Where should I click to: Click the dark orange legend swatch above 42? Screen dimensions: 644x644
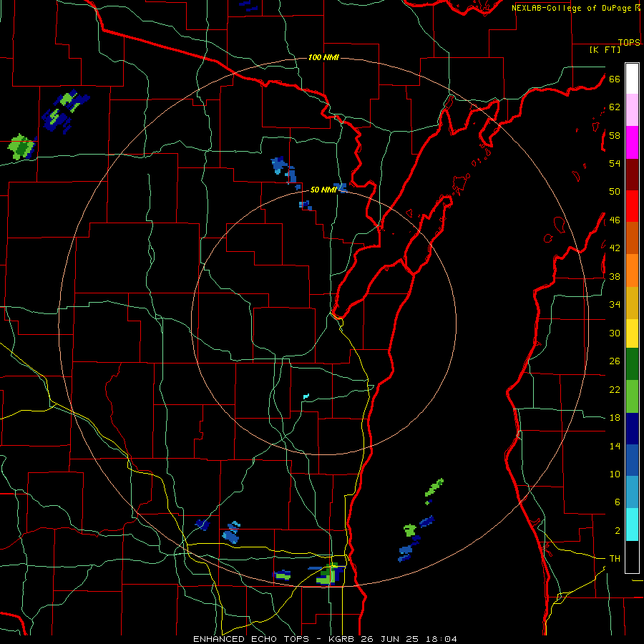(632, 238)
